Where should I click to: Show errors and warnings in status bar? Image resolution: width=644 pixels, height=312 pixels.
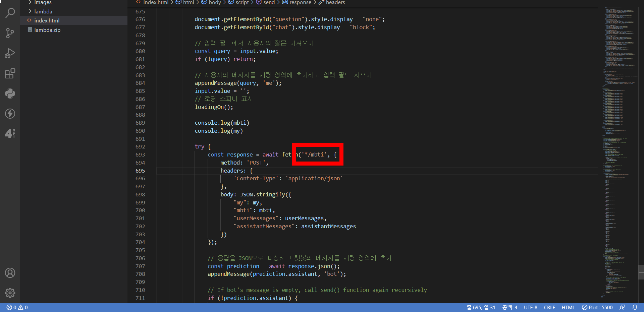(x=17, y=308)
